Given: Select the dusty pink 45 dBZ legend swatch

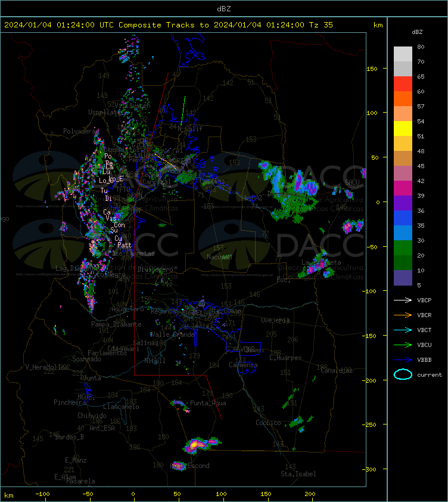Looking at the screenshot, I should [x=403, y=173].
